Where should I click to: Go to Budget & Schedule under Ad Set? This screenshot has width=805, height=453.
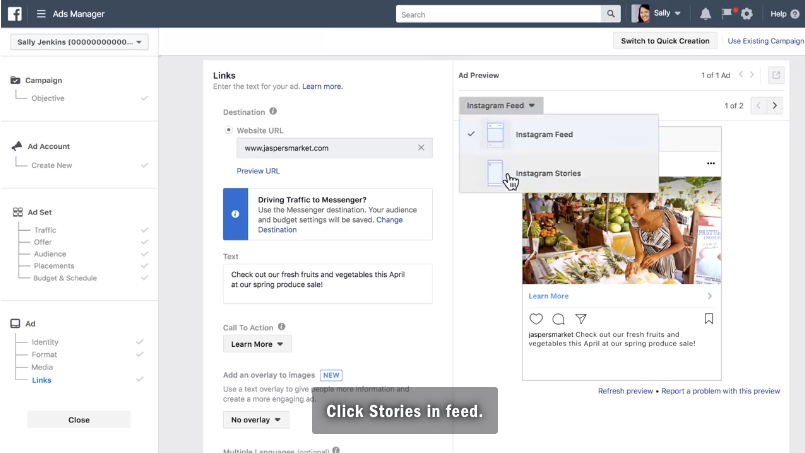coord(65,278)
